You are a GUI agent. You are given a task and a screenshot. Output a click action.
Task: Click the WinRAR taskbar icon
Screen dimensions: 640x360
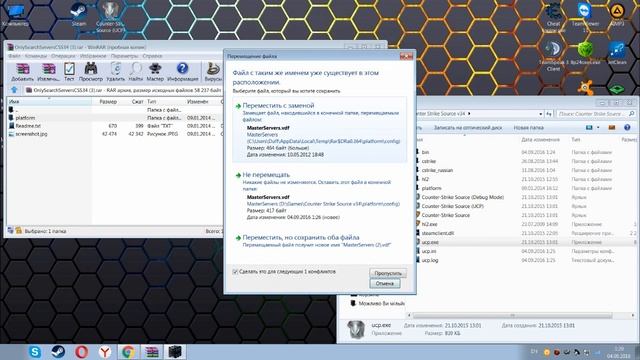[151, 351]
